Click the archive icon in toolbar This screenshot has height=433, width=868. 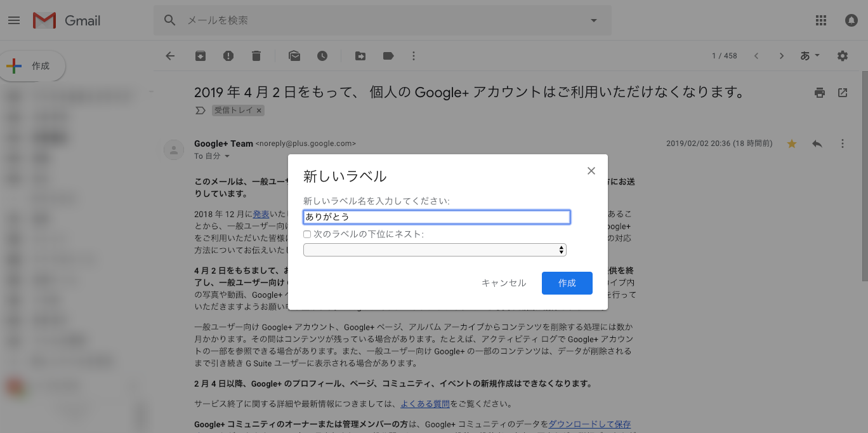[201, 56]
